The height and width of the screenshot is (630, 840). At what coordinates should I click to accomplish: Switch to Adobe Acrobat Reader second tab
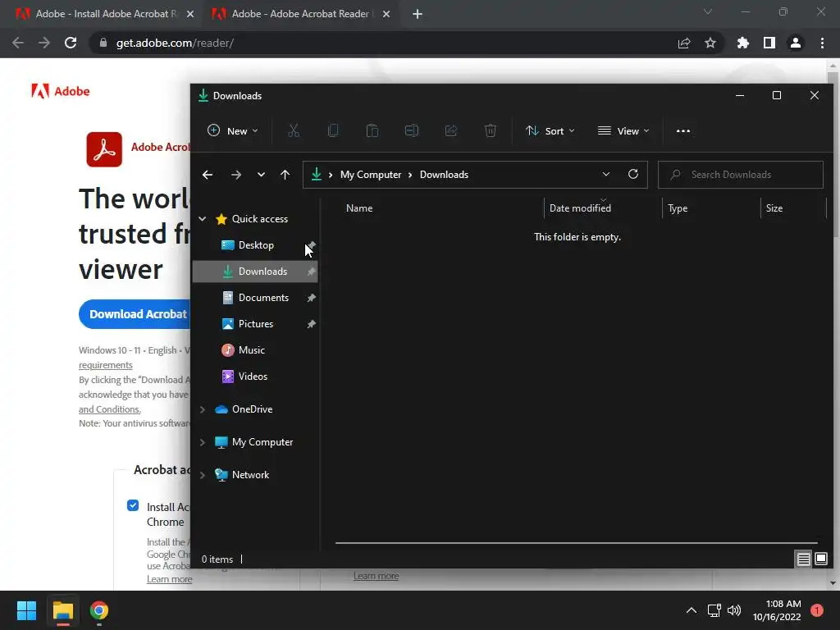pos(300,14)
